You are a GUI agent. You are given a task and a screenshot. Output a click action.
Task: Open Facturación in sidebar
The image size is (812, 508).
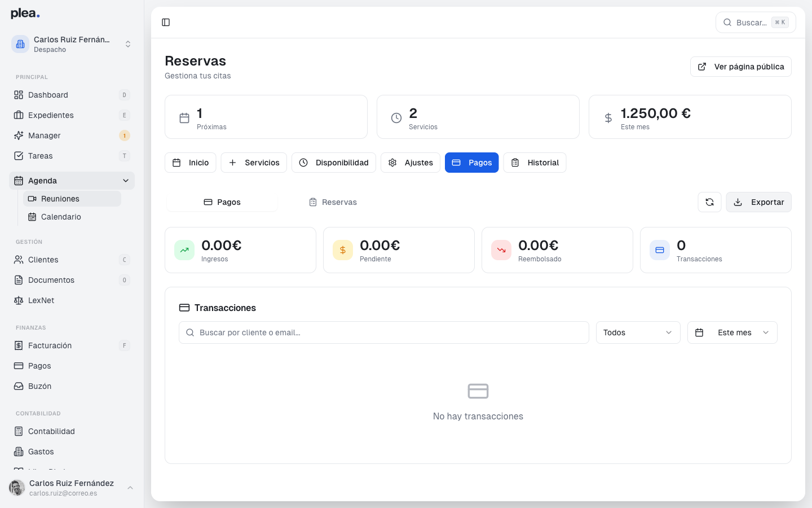[72, 345]
